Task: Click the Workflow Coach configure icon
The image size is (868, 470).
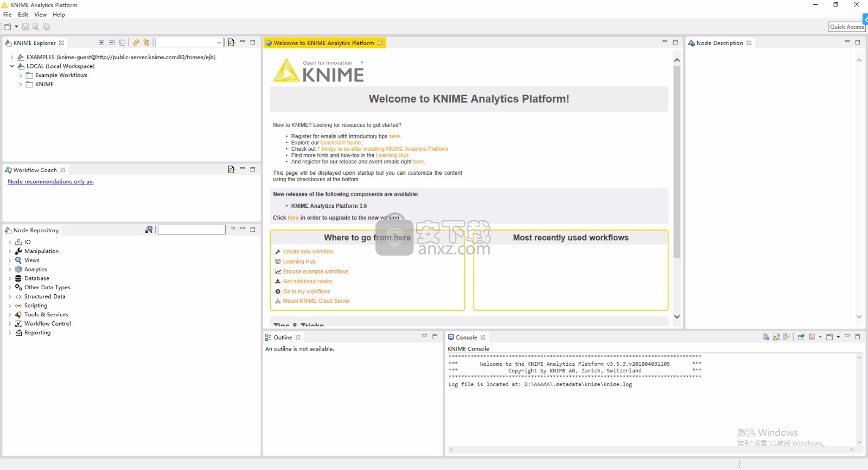Action: (x=231, y=169)
